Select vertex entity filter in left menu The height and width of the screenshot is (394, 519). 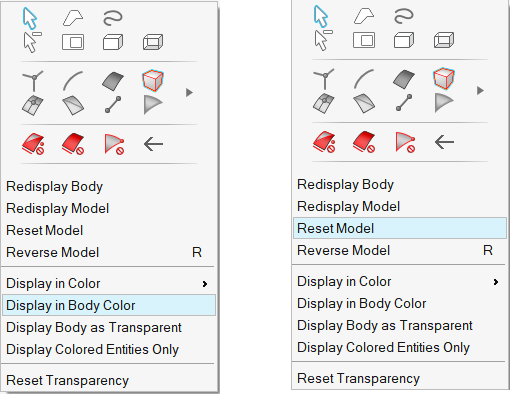pyautogui.click(x=33, y=80)
